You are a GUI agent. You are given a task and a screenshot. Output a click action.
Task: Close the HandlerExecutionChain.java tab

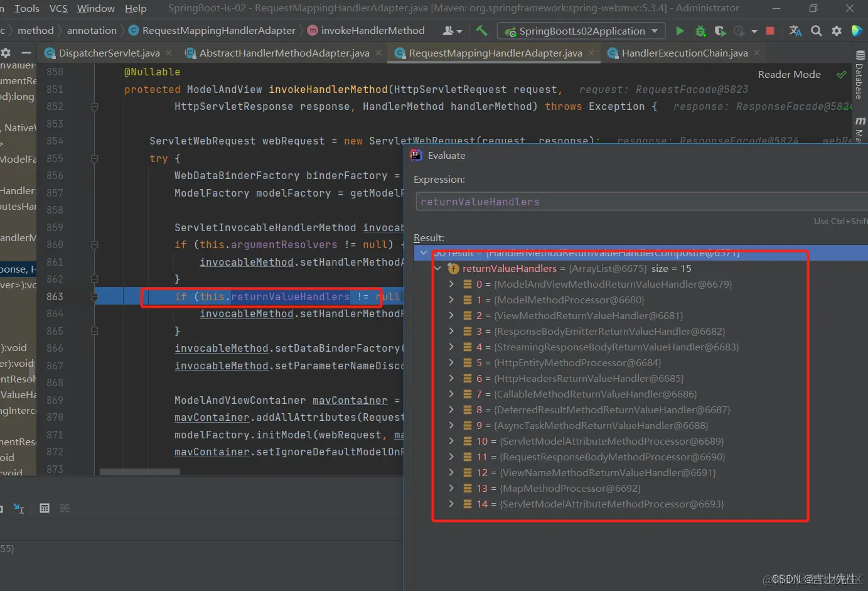pos(757,53)
